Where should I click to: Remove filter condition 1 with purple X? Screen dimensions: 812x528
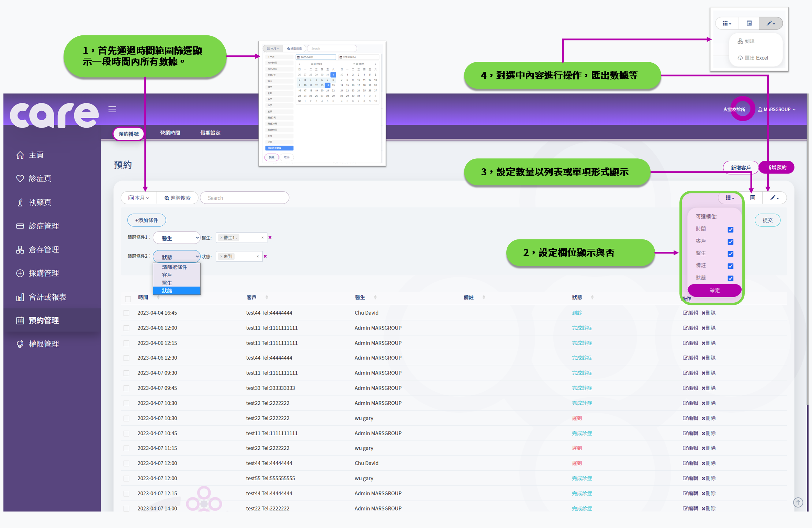pyautogui.click(x=270, y=237)
